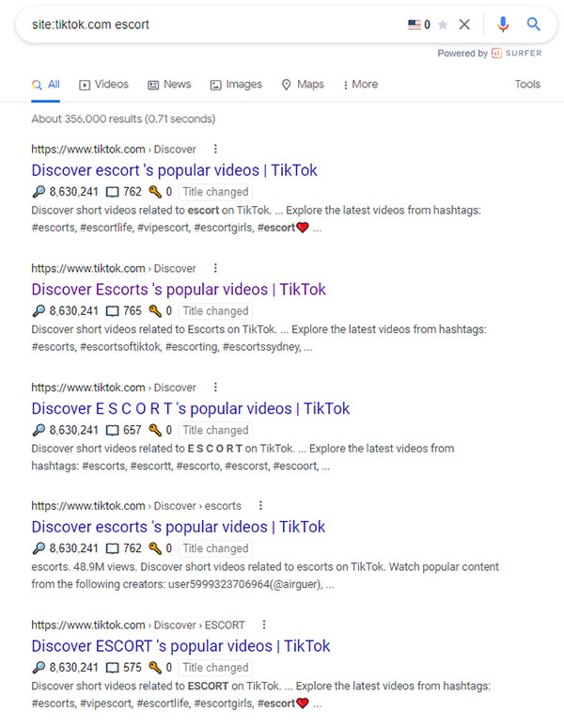564x728 pixels.
Task: Open three-dot menu of first result
Action: pyautogui.click(x=215, y=149)
